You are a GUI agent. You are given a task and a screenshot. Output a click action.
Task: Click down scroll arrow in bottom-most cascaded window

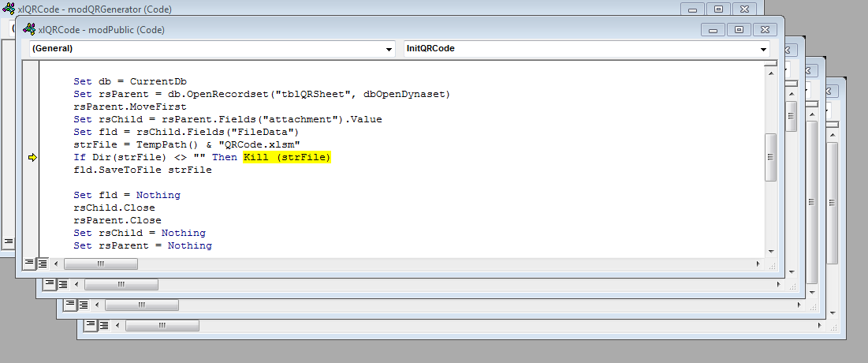(832, 312)
